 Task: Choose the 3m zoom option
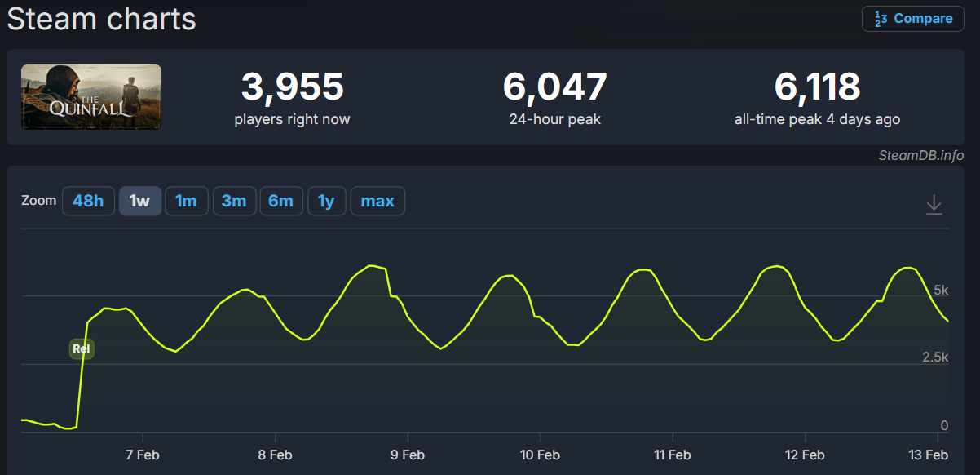click(x=234, y=201)
